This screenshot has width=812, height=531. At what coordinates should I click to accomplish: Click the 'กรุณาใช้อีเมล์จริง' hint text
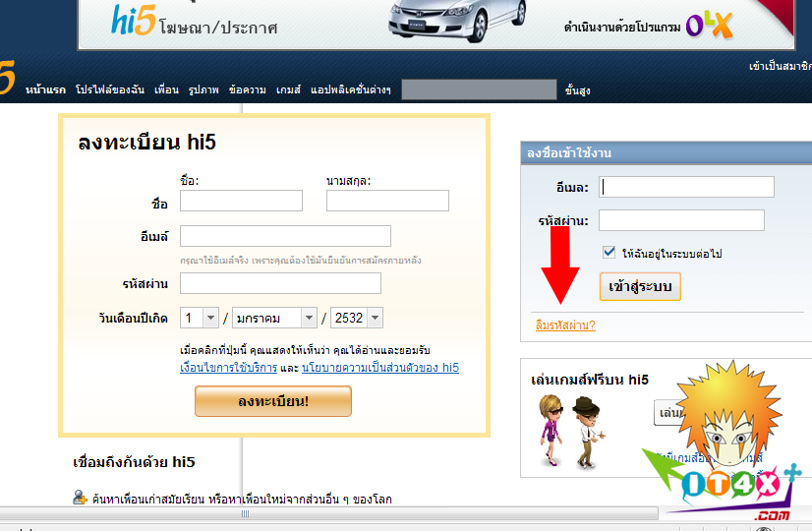[x=301, y=260]
